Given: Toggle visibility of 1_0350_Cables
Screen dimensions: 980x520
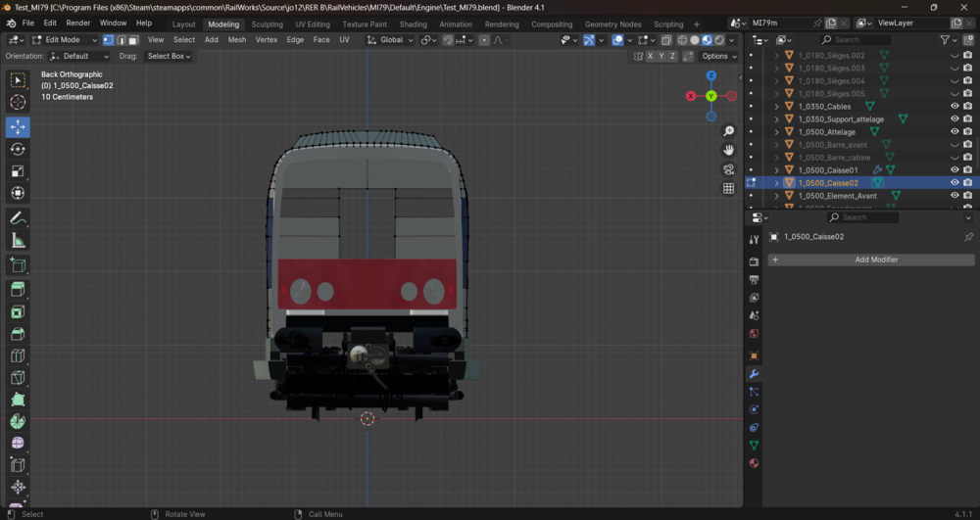Looking at the screenshot, I should click(955, 106).
